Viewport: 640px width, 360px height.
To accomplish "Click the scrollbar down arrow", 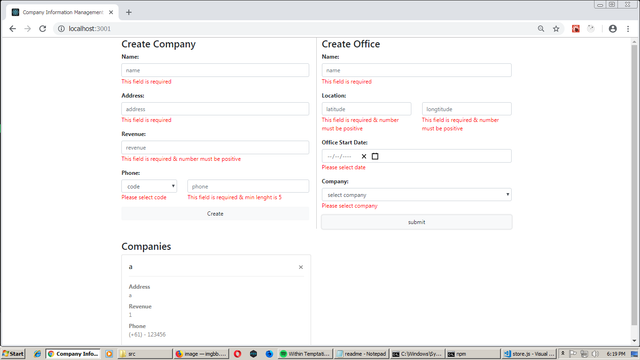I will [634, 341].
